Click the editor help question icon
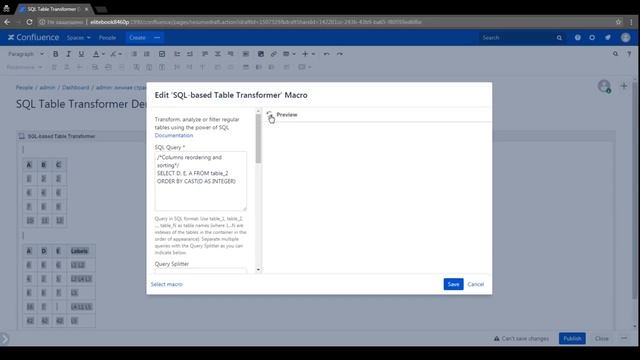This screenshot has width=640, height=360. click(x=629, y=54)
